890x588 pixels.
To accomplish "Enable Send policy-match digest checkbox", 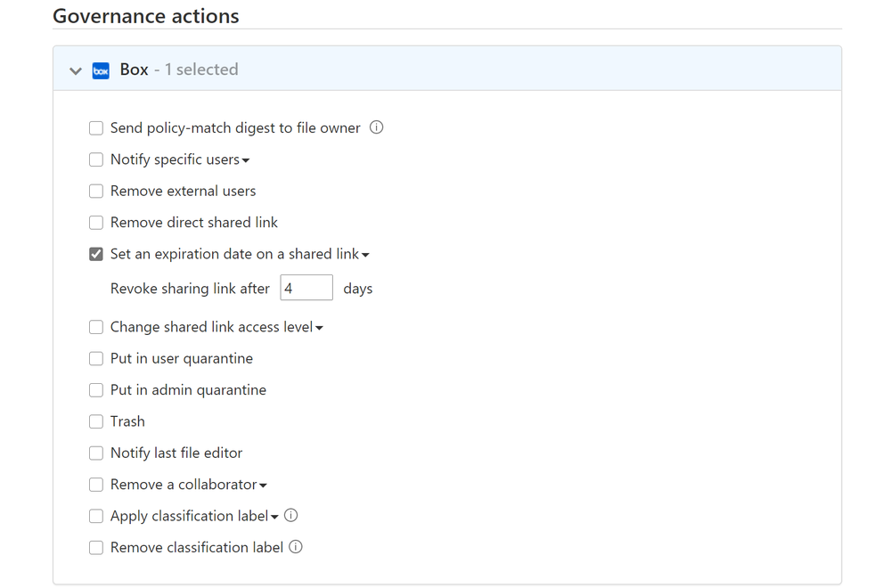I will pos(96,128).
